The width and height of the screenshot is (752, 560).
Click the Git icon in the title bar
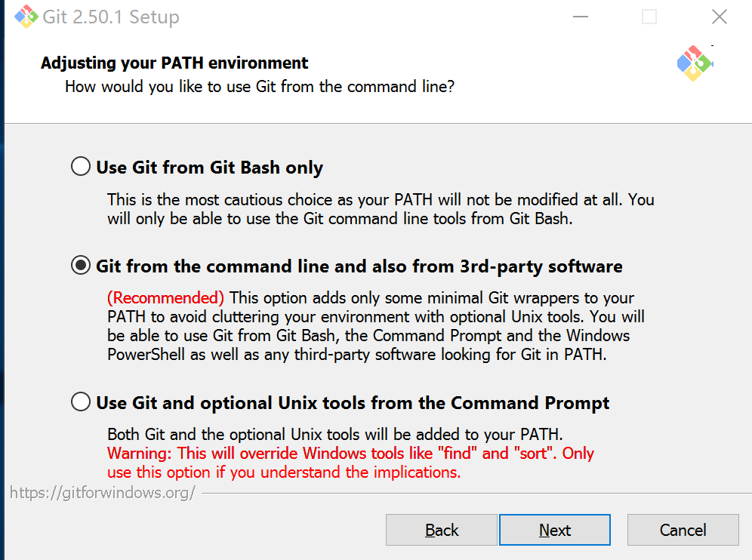pyautogui.click(x=26, y=17)
